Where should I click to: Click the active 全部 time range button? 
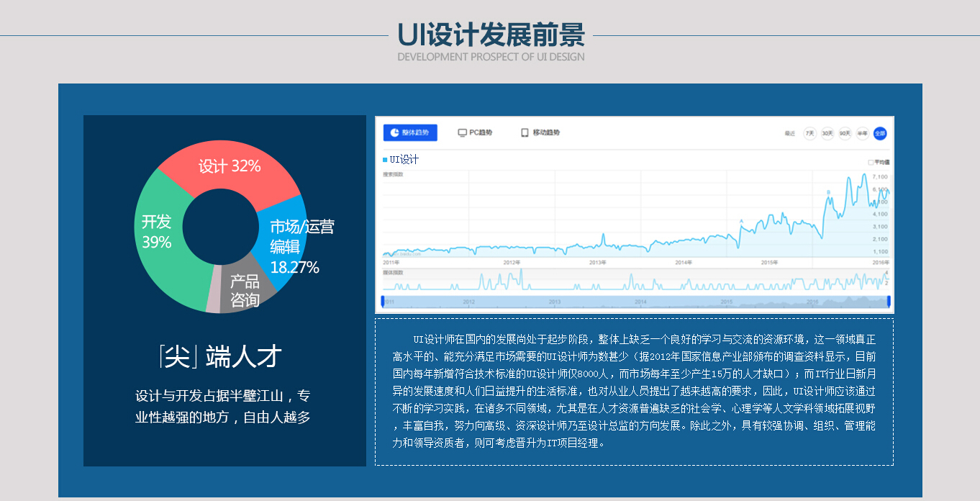point(880,132)
